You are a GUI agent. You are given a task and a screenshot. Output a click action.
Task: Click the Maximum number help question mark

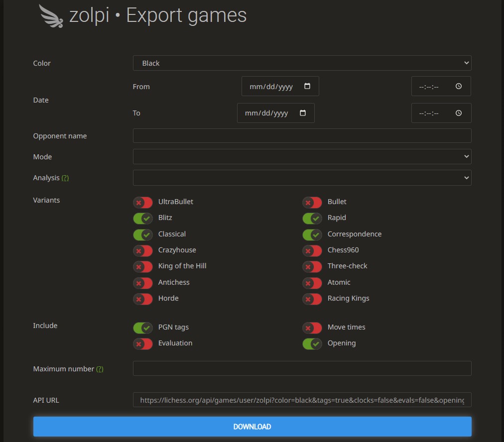(100, 369)
